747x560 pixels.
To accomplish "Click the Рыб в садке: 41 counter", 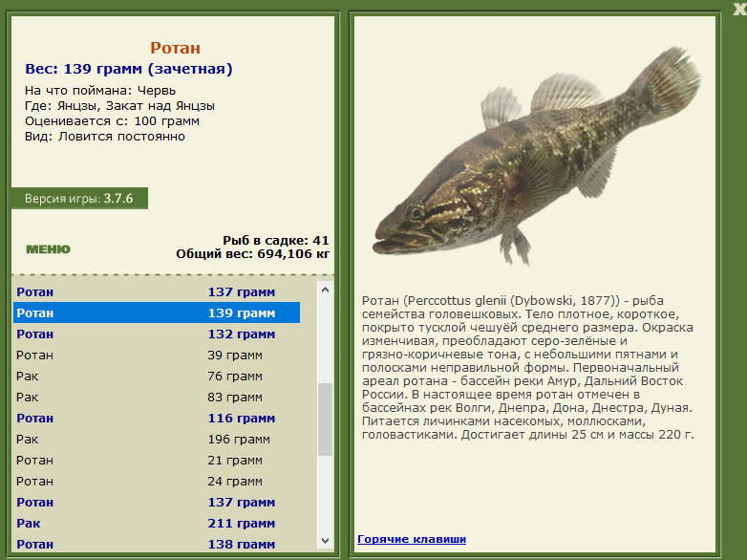I will [x=276, y=240].
